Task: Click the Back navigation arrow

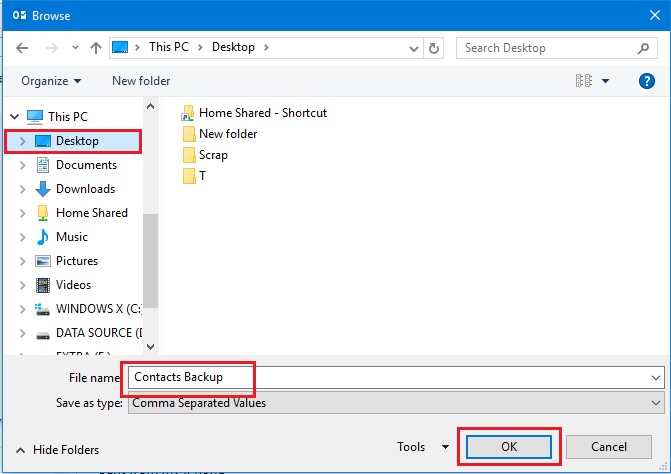Action: click(x=22, y=47)
